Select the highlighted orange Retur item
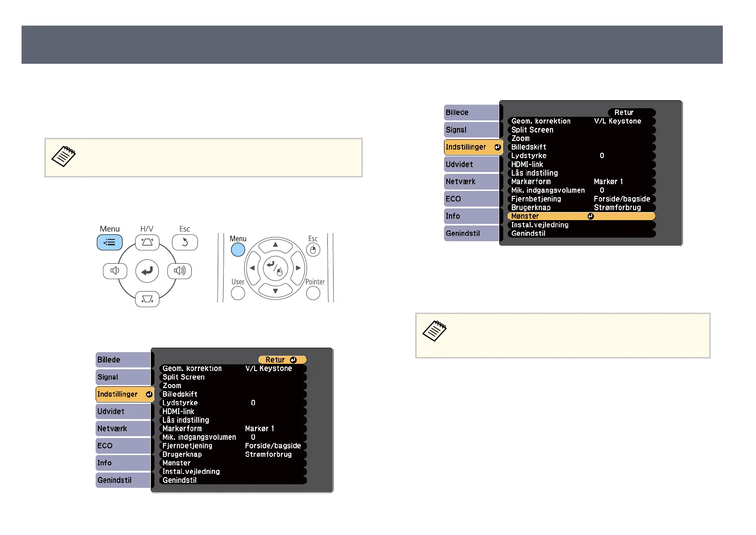The width and height of the screenshot is (756, 535). tap(282, 360)
